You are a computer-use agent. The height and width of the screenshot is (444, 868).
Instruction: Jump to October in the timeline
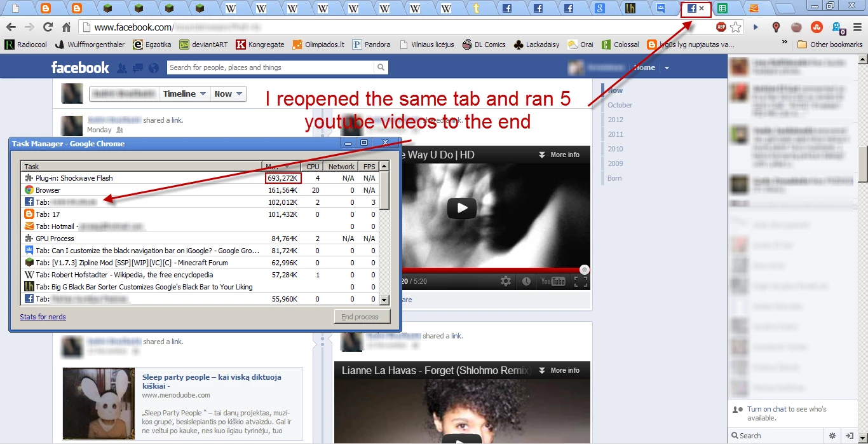[x=620, y=105]
